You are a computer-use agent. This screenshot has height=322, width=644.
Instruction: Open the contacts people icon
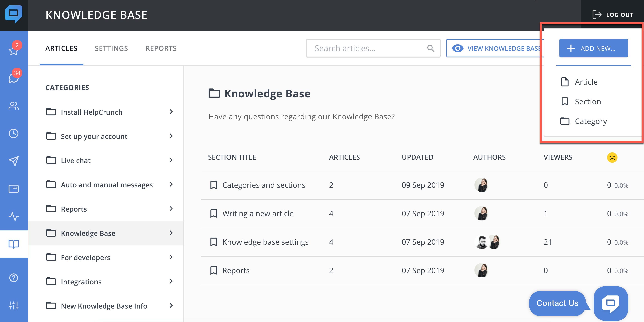click(x=13, y=106)
